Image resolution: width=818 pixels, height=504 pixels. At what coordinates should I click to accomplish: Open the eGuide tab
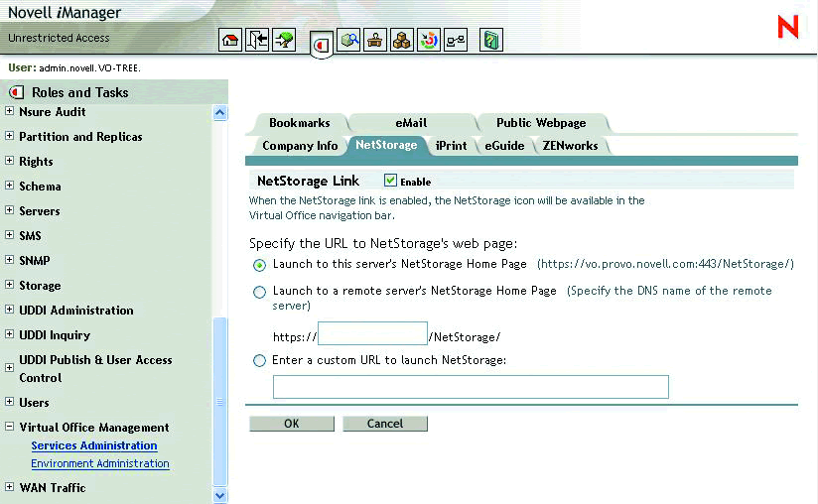point(504,146)
